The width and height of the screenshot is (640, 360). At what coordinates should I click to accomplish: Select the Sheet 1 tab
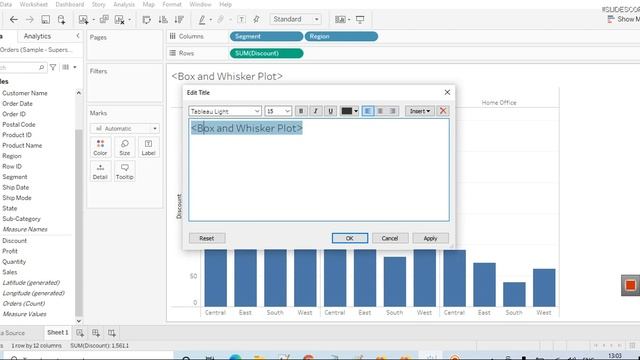pyautogui.click(x=58, y=333)
